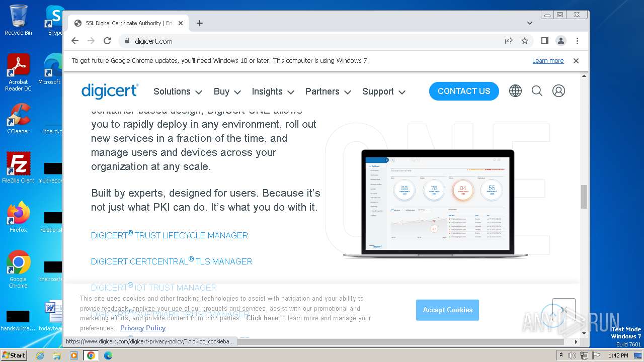Switch to Chrome taskbar button

[91, 355]
